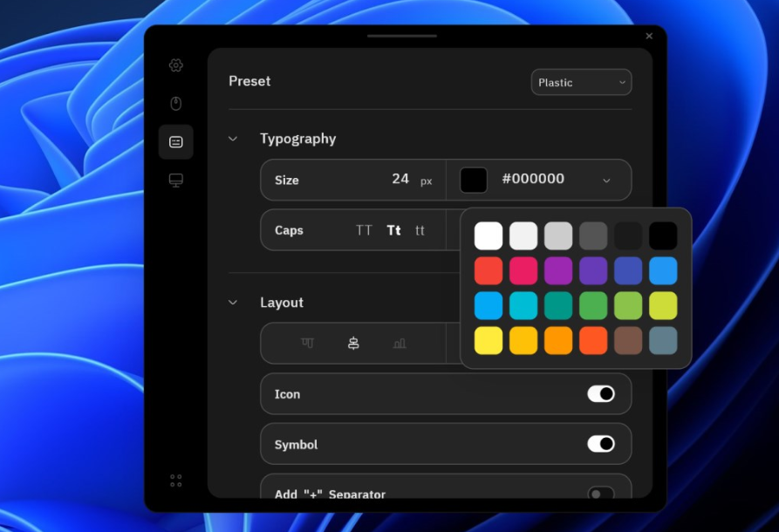Open the general settings gear tab
779x532 pixels.
point(176,65)
